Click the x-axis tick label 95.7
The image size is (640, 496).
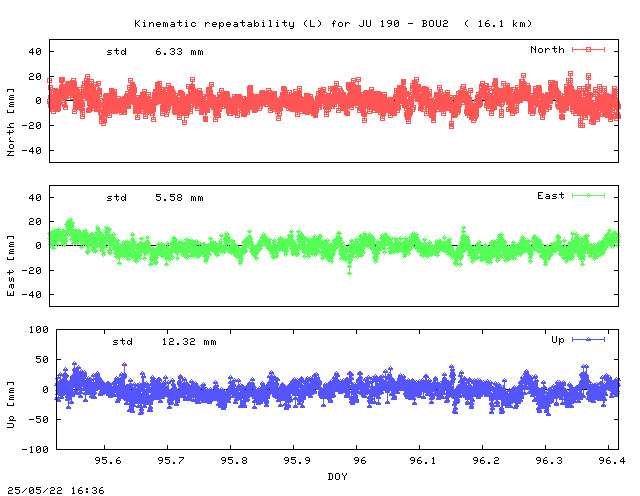point(171,460)
